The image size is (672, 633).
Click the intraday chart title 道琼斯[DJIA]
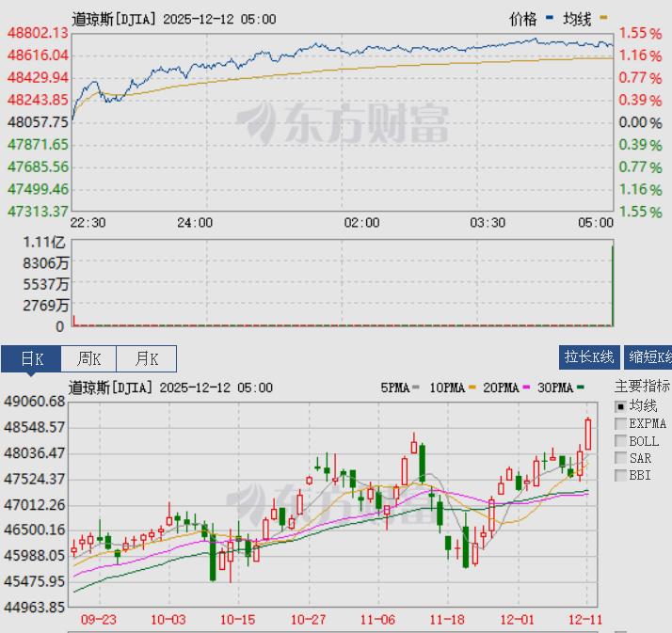(113, 19)
